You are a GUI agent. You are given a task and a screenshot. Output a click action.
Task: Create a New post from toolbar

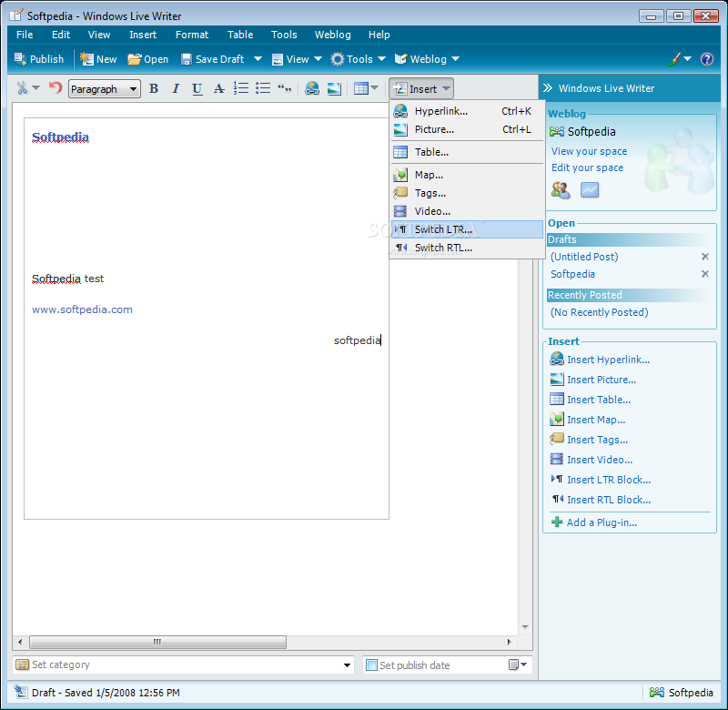(98, 59)
